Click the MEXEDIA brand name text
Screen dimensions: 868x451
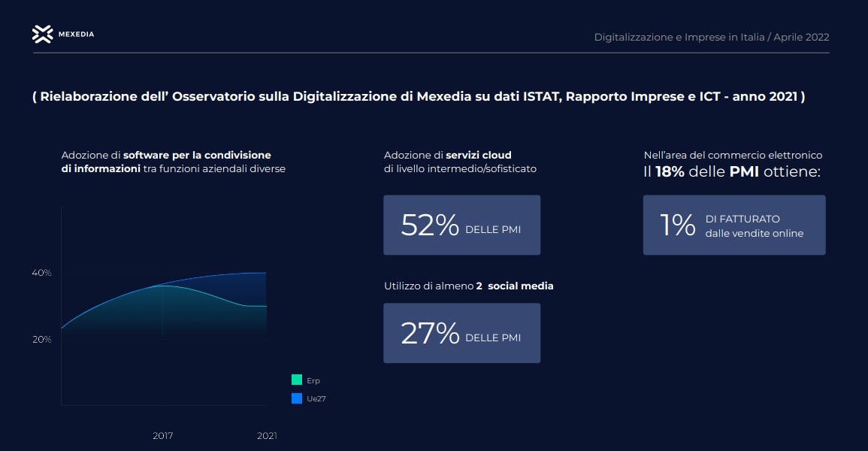pos(76,35)
